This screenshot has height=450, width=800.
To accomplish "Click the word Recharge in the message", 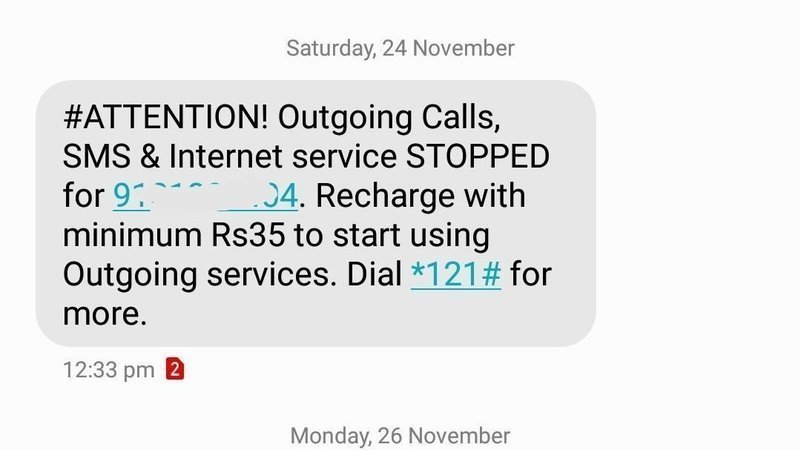I will tap(385, 197).
